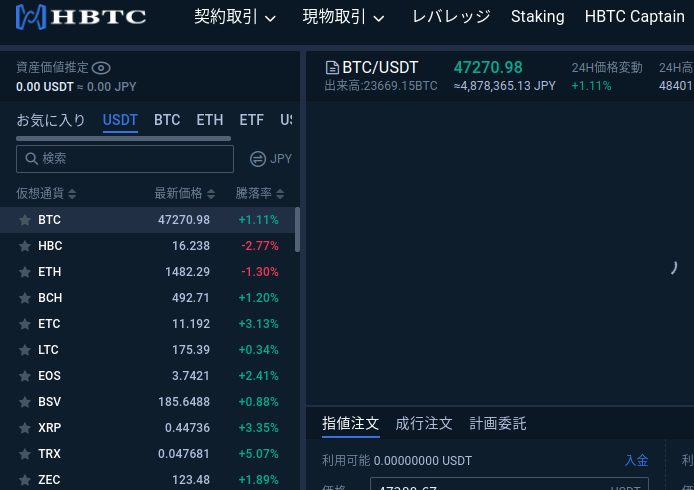694x490 pixels.
Task: Toggle the star next to ETH
Action: point(25,272)
